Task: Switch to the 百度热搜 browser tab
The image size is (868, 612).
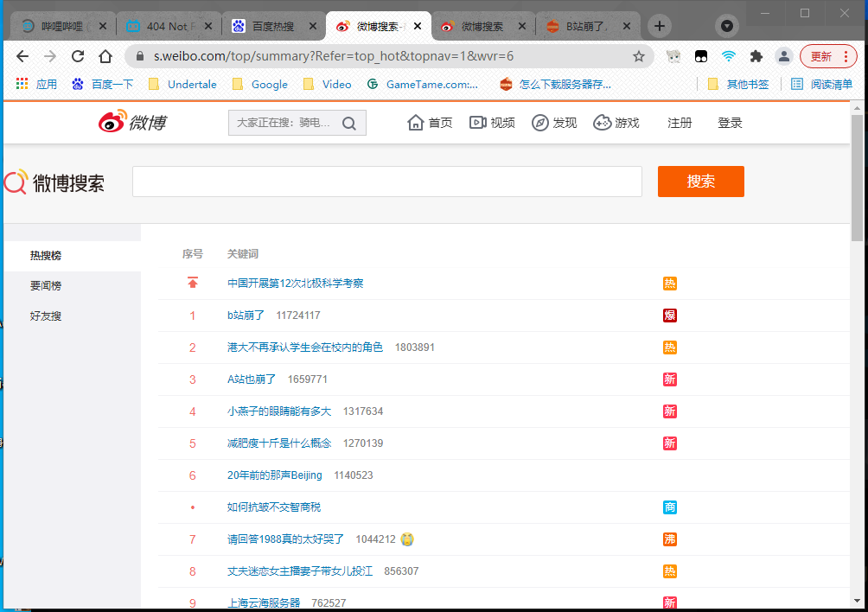Action: (x=273, y=26)
